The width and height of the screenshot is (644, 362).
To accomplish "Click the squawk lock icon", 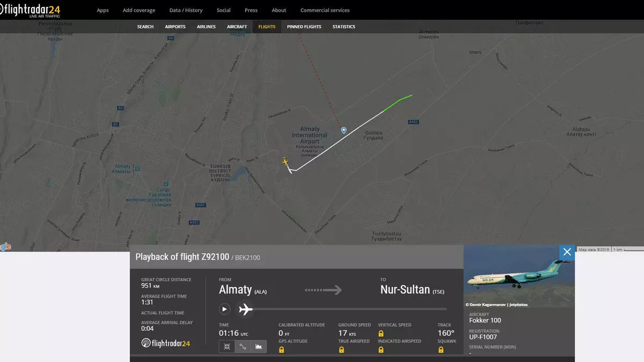I will (x=441, y=350).
